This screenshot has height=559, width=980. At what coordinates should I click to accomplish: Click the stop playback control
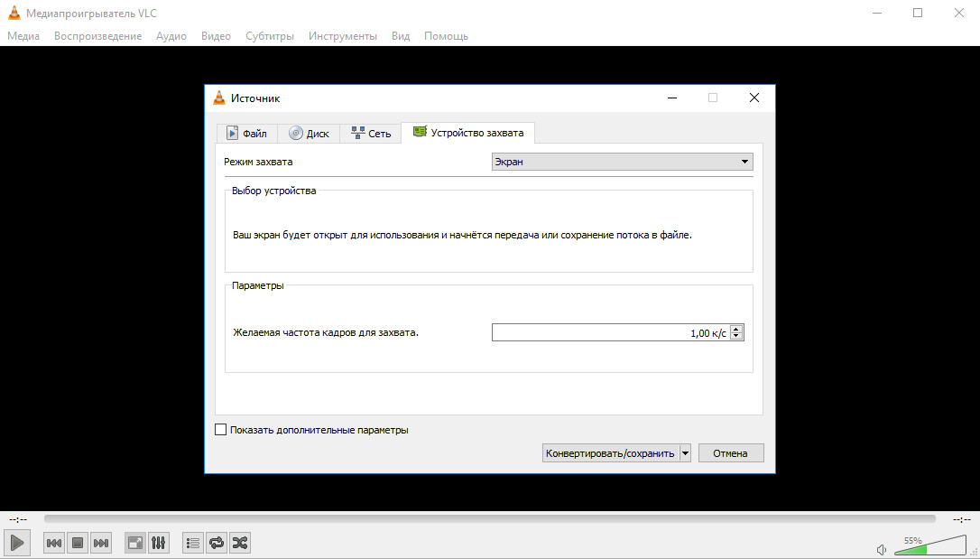77,543
